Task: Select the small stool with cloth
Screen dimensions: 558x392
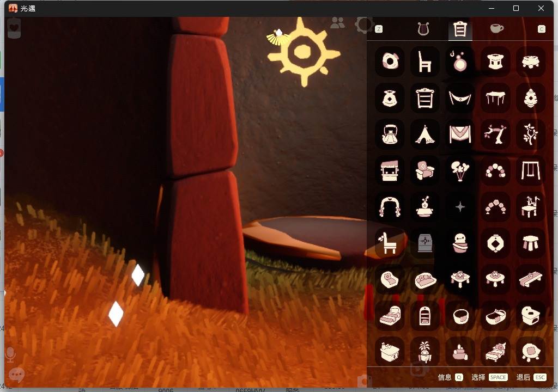Action: [x=530, y=243]
